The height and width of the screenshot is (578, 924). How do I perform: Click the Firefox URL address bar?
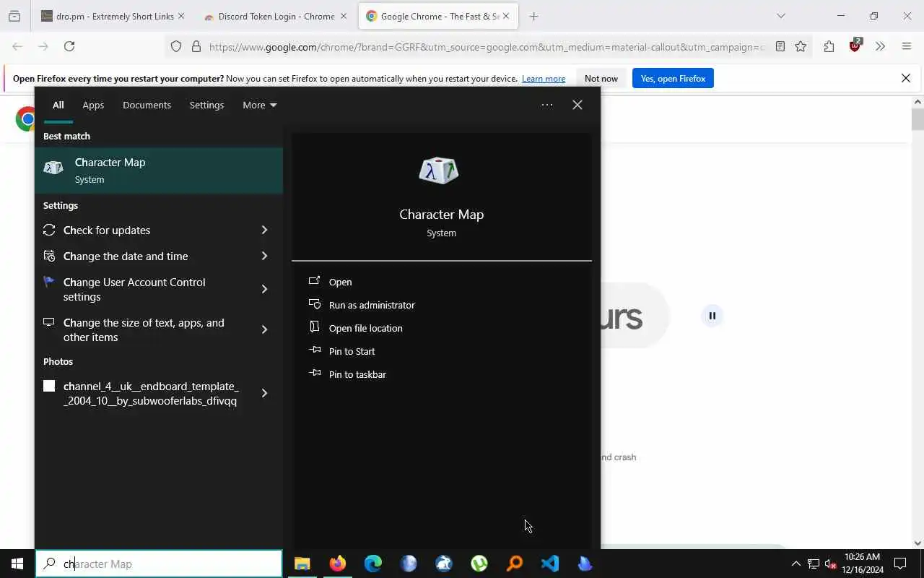[485, 46]
